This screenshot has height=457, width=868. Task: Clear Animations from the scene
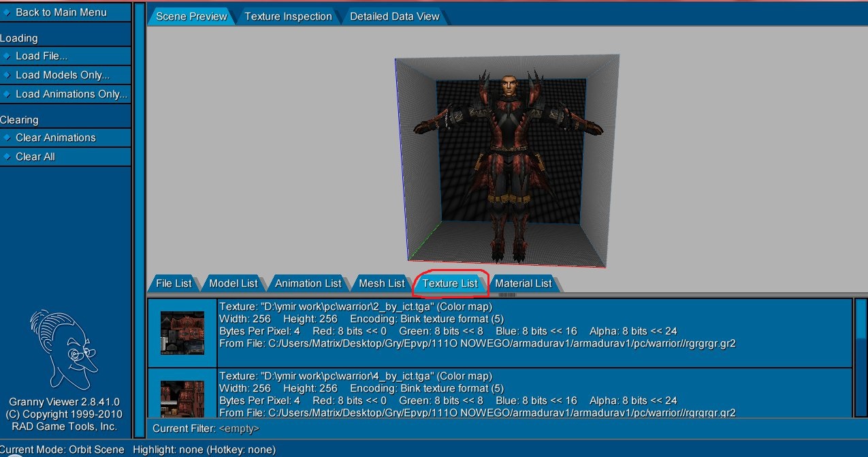[65, 138]
